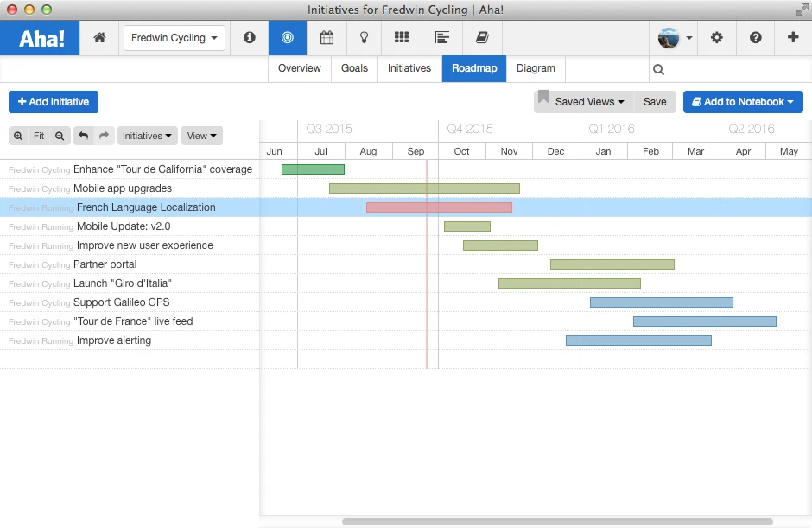Click the Fit button
Viewport: 812px width, 528px height.
pos(39,136)
